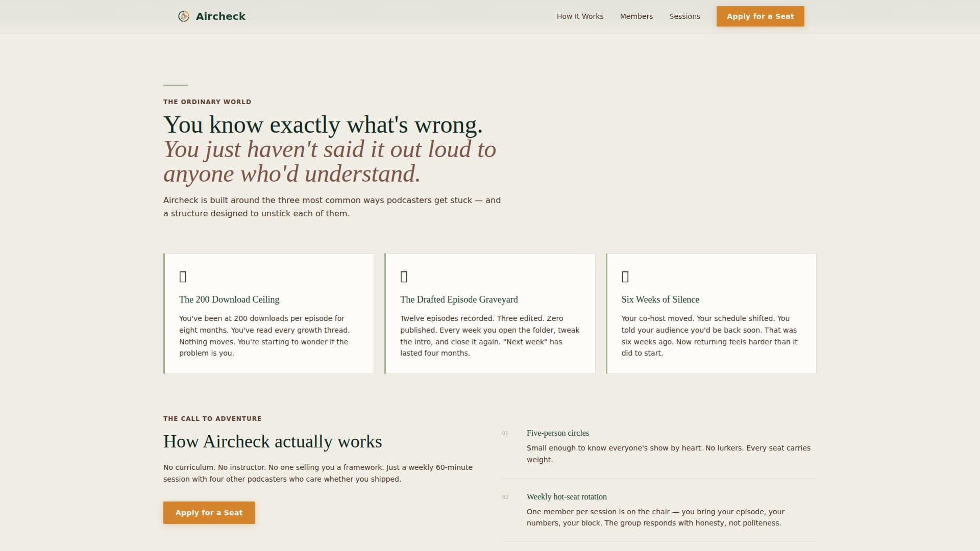Click the Six Weeks of Silence card title

(660, 299)
